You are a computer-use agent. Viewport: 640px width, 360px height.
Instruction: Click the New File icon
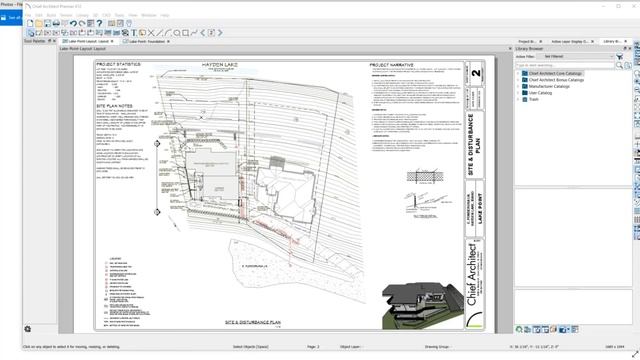(x=30, y=24)
